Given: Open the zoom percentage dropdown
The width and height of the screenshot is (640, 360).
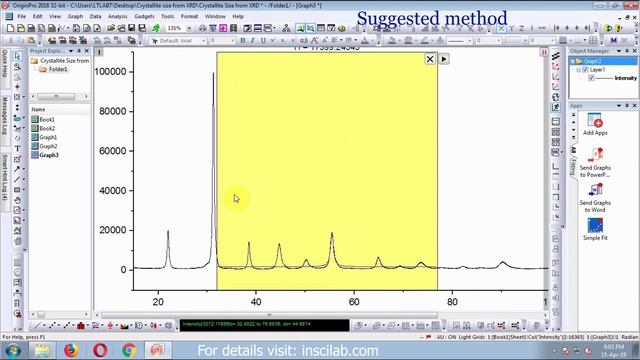Looking at the screenshot, I should [189, 28].
